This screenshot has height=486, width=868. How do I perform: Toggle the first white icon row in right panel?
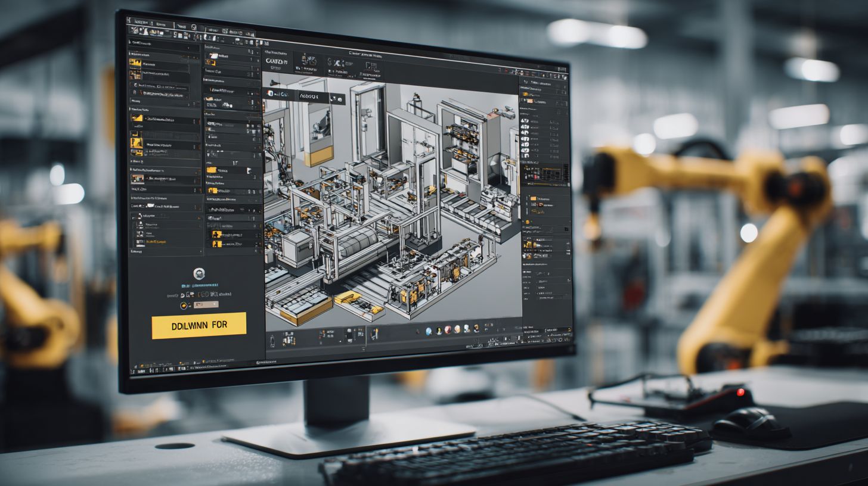coord(525,120)
